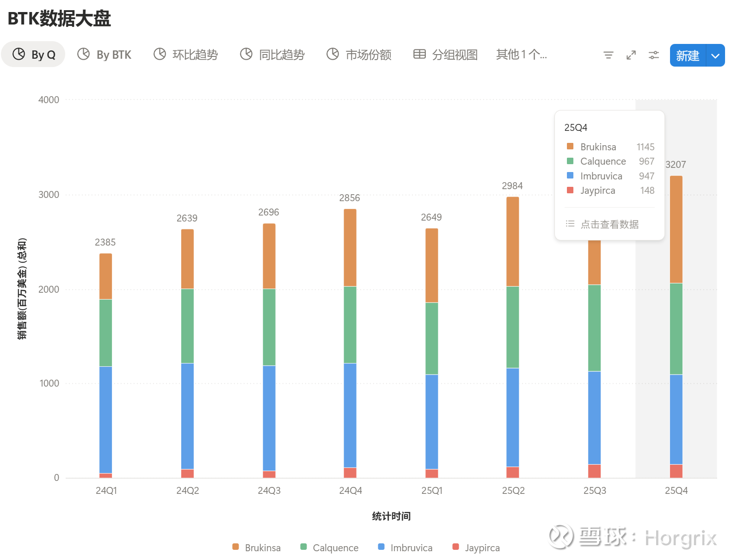738x560 pixels.
Task: Click the red Jaypirca swatch in tooltip
Action: [570, 190]
